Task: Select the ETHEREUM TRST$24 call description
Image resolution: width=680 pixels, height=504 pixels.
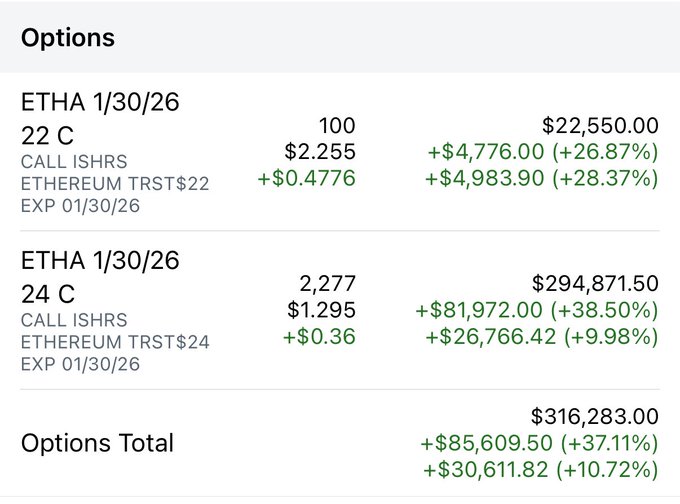Action: point(115,342)
